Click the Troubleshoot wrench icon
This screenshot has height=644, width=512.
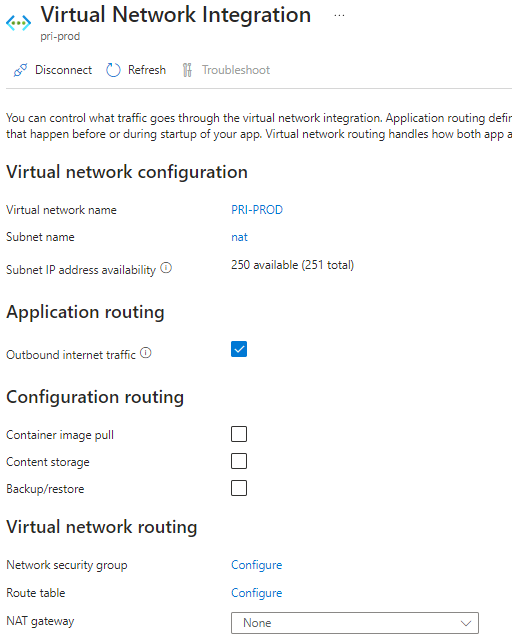pyautogui.click(x=187, y=70)
